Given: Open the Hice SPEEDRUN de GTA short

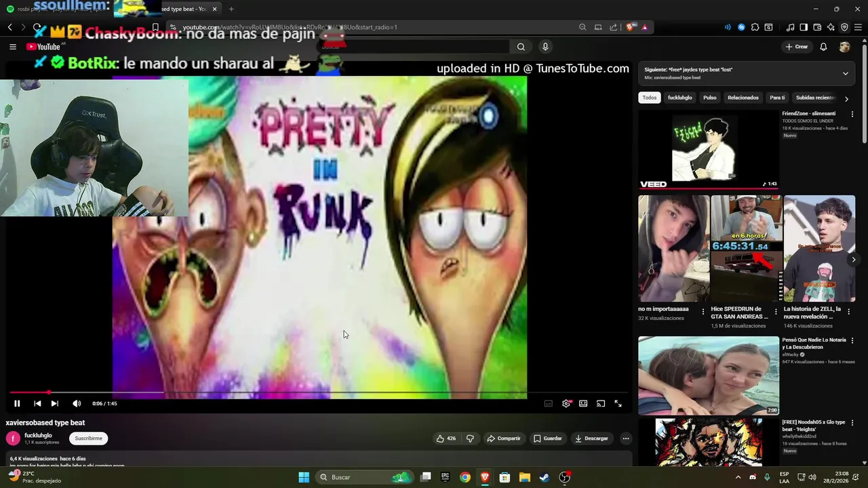Looking at the screenshot, I should [x=747, y=249].
